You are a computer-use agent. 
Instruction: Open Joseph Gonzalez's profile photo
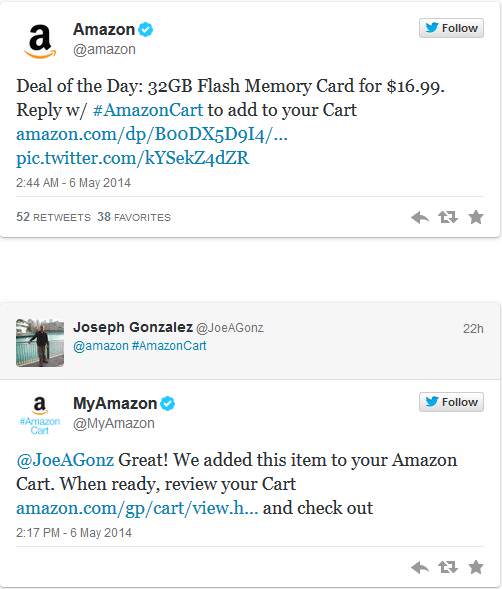tap(40, 343)
